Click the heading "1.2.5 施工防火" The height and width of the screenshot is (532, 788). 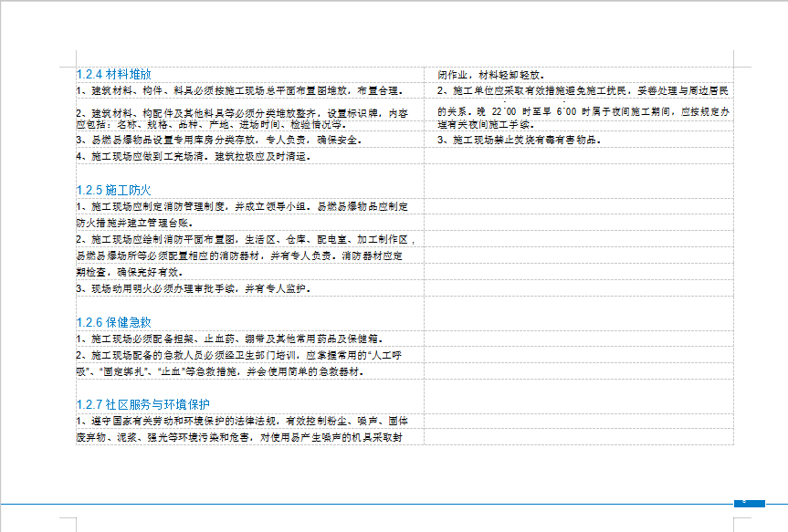[x=113, y=190]
